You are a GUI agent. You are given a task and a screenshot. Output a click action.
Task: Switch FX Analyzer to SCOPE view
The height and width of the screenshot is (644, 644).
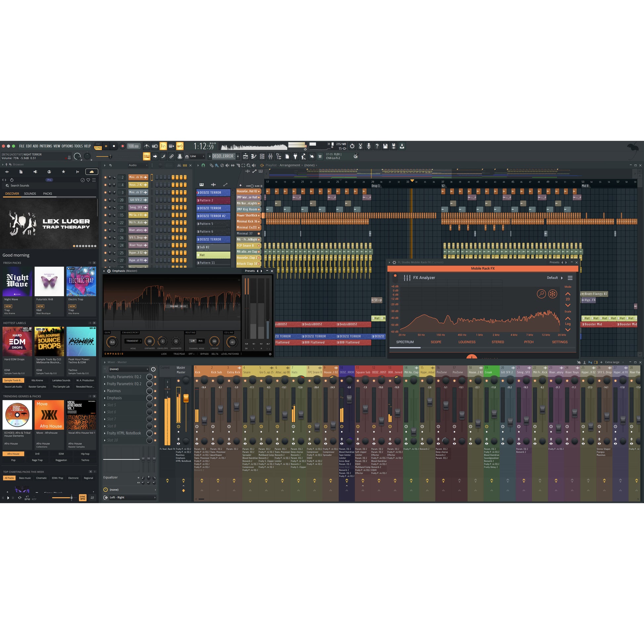pos(436,342)
